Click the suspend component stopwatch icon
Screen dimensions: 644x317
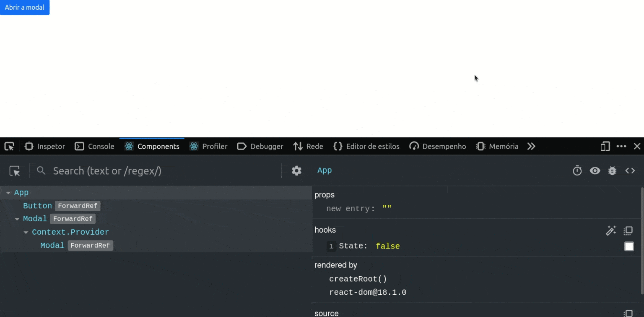(x=577, y=171)
